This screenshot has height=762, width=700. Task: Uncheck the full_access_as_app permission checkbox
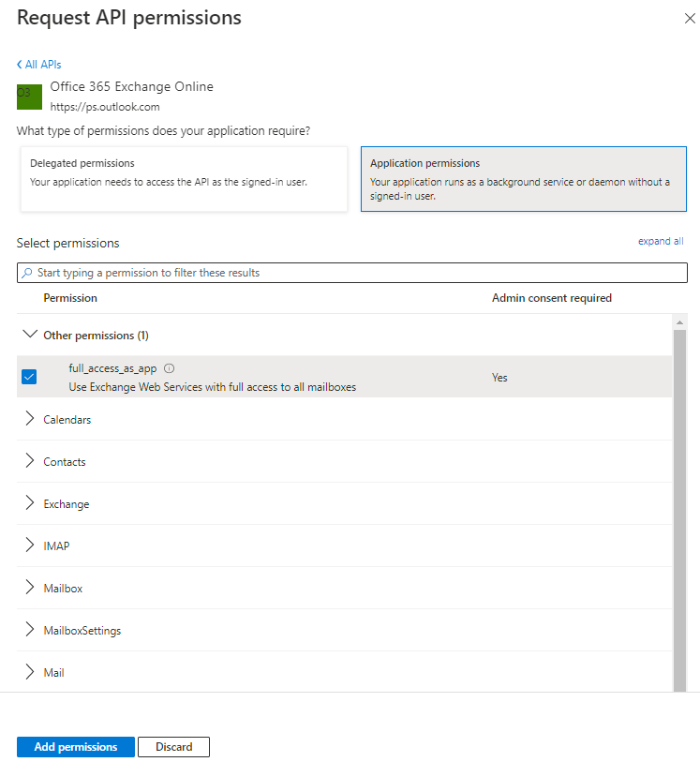click(x=29, y=377)
